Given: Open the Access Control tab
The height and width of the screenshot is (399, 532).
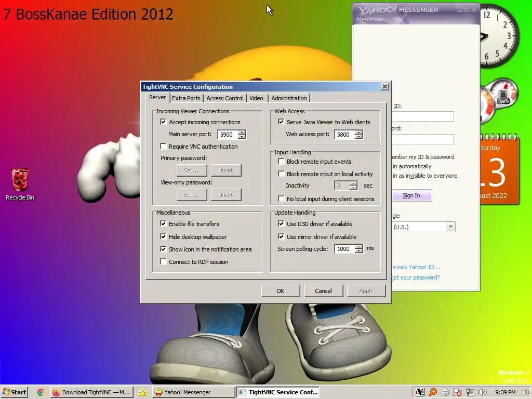Looking at the screenshot, I should click(x=225, y=98).
